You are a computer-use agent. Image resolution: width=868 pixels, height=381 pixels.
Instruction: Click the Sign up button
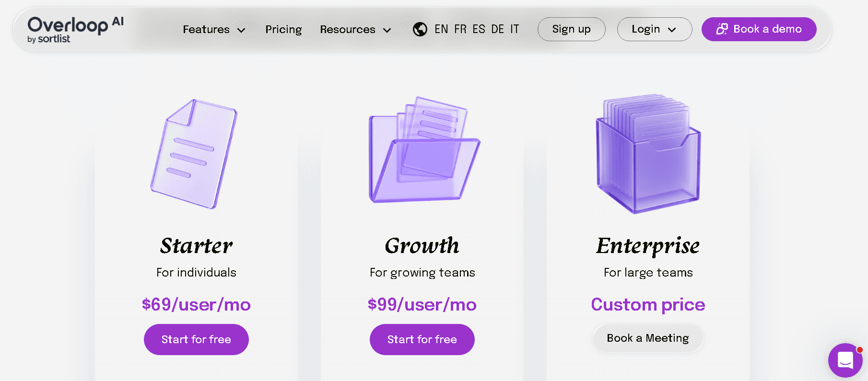click(571, 29)
